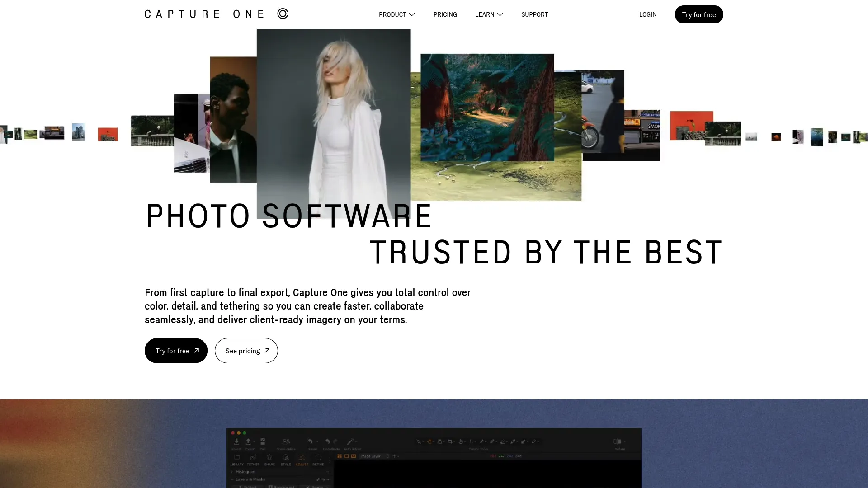Choose the Select pointer cursor tool
The image size is (868, 488).
coord(419,441)
